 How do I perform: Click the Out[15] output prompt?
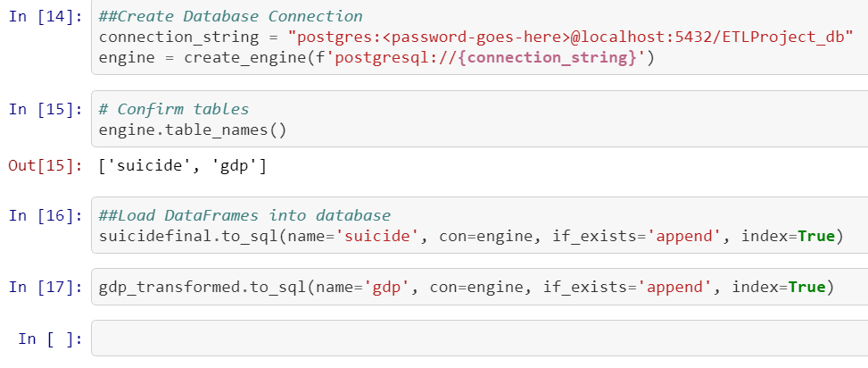(45, 165)
